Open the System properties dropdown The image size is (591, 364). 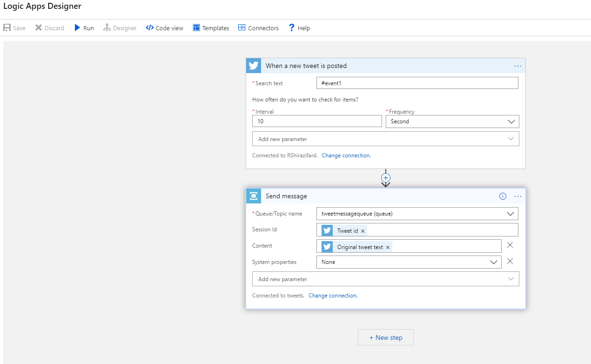[x=409, y=262]
